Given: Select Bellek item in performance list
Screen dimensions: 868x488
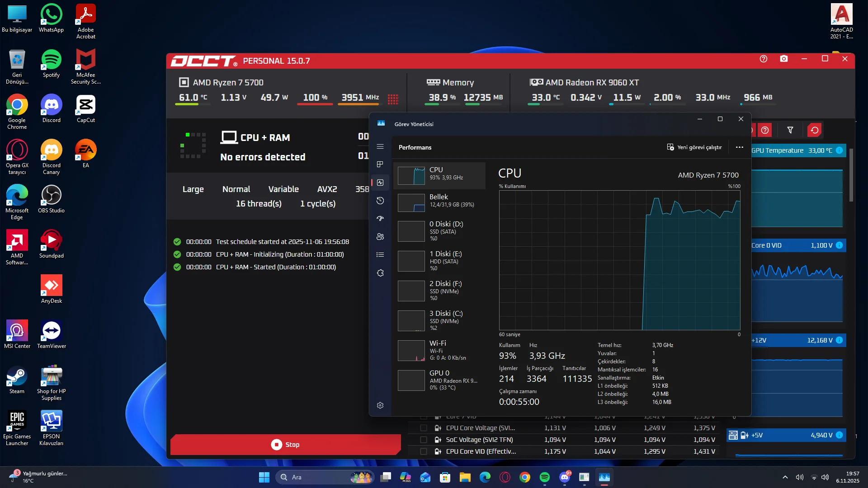Looking at the screenshot, I should tap(439, 201).
